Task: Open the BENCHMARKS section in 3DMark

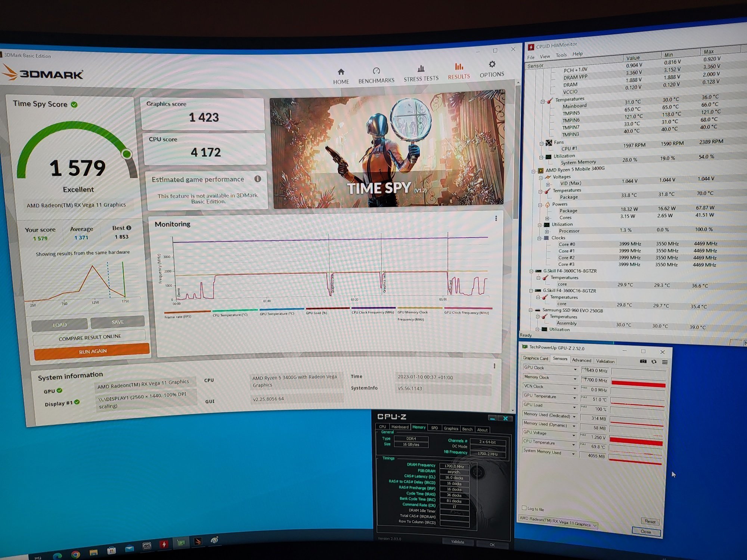Action: point(376,75)
